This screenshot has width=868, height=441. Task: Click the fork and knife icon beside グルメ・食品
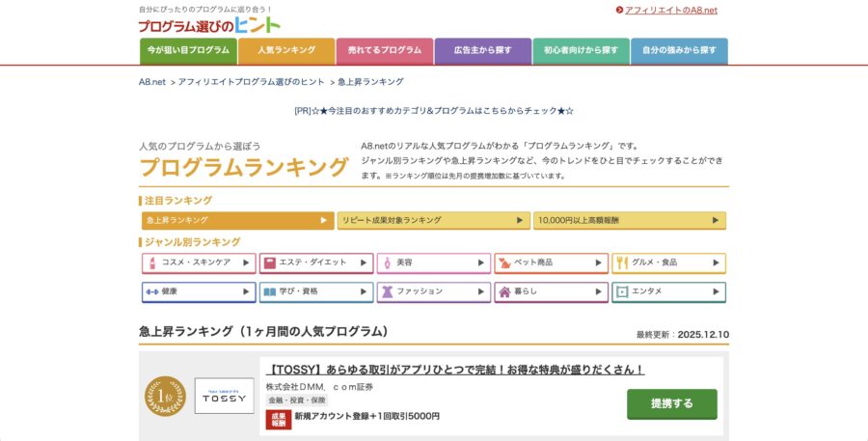pos(622,263)
